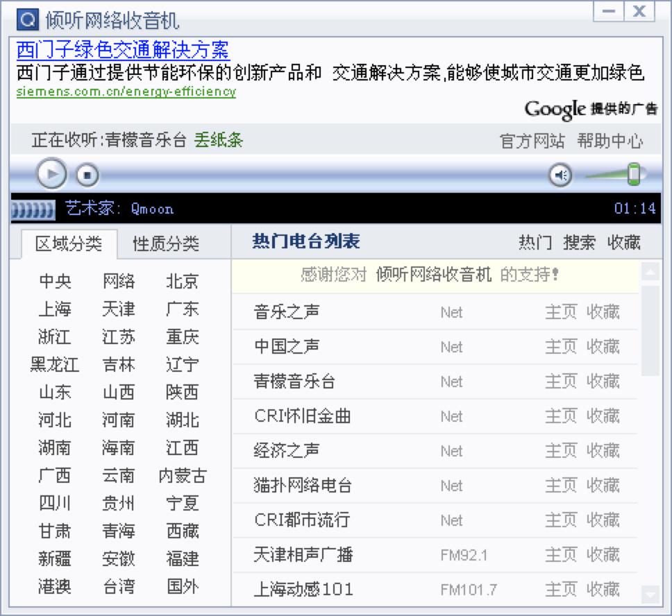
Task: Select the 中央 region
Action: (55, 282)
